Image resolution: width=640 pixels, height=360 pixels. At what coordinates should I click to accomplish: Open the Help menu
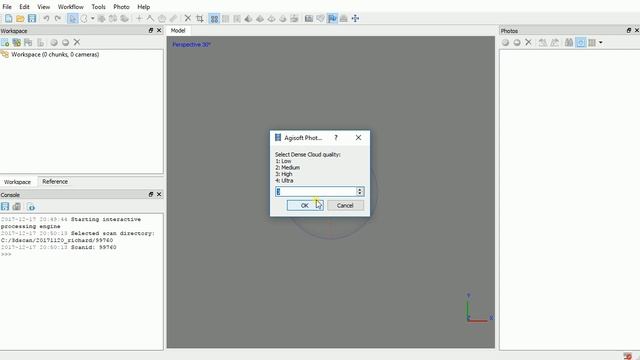pos(143,7)
